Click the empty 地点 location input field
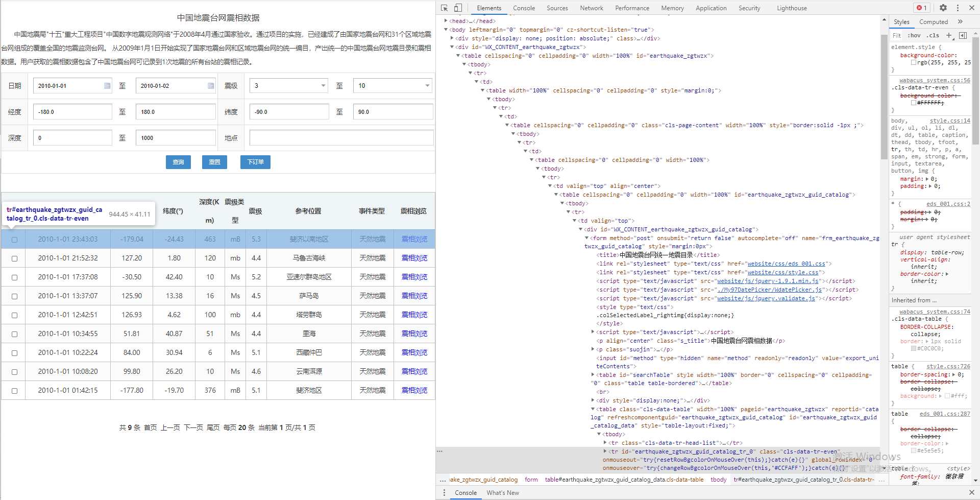 tap(341, 138)
